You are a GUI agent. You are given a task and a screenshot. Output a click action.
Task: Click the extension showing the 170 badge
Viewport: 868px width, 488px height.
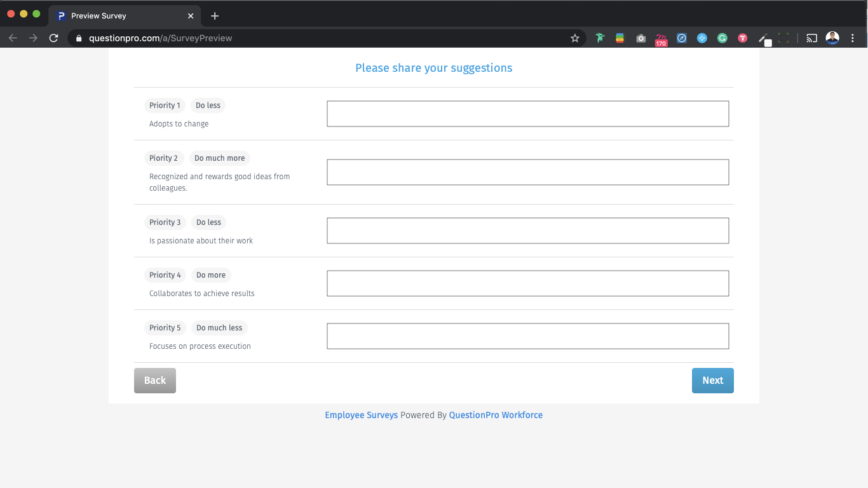coord(661,38)
